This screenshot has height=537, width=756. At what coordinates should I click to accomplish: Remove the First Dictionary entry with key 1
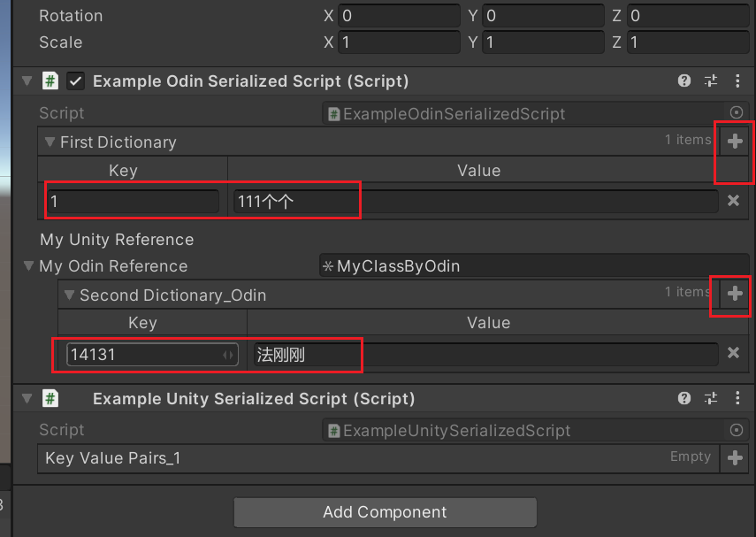pos(733,200)
